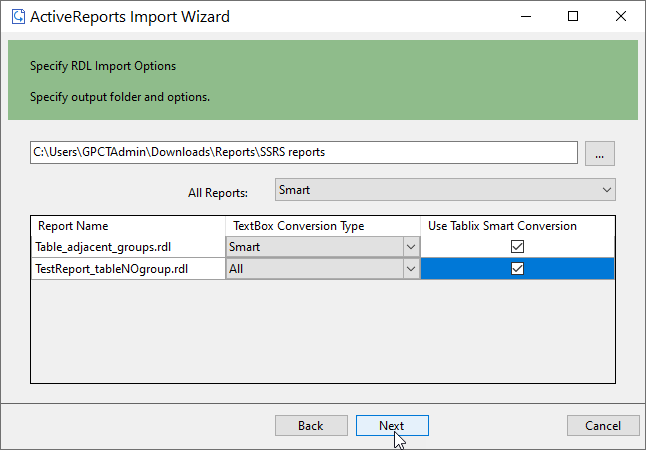Click the TextBox Conversion Type column header

(x=323, y=226)
